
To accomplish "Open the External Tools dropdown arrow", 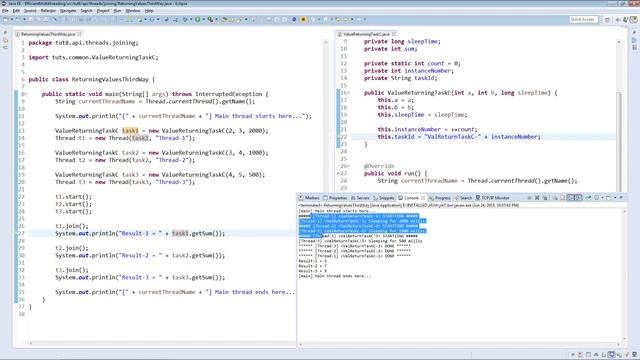I will [x=216, y=19].
